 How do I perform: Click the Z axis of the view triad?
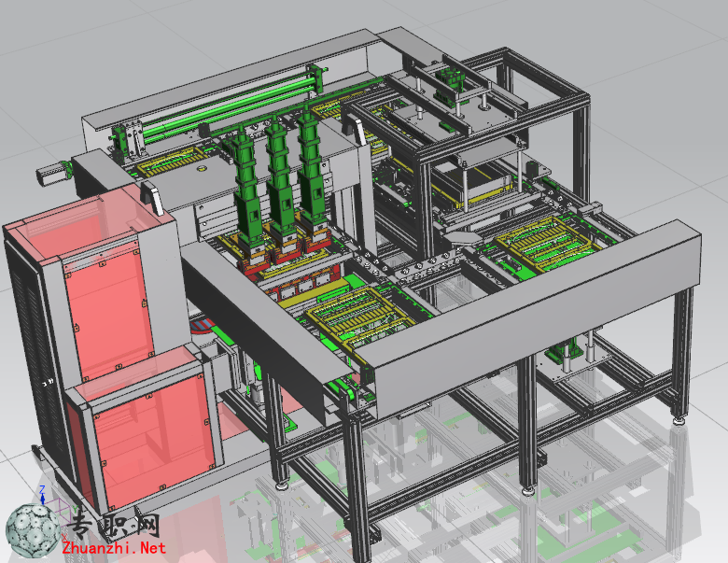[x=42, y=495]
